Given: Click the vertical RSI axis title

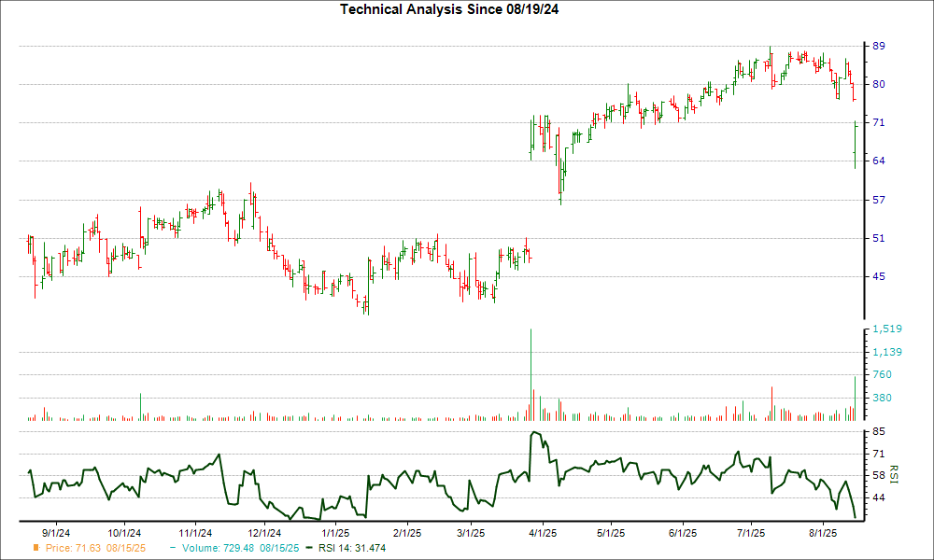Looking at the screenshot, I should (x=894, y=474).
